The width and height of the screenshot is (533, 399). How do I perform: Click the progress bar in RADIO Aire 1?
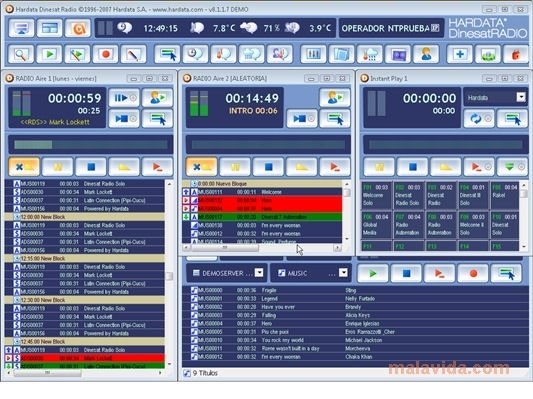(x=91, y=145)
